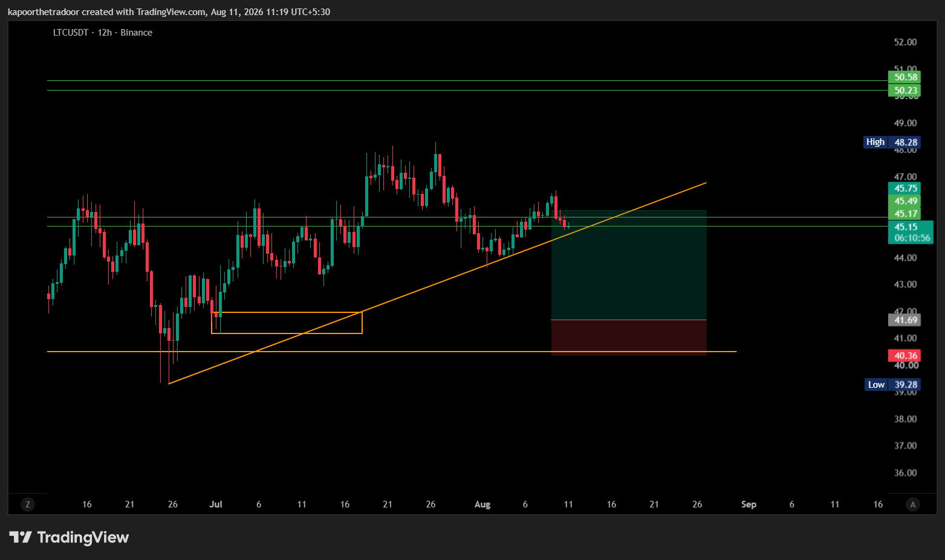Click the 50.58 price label

[904, 77]
